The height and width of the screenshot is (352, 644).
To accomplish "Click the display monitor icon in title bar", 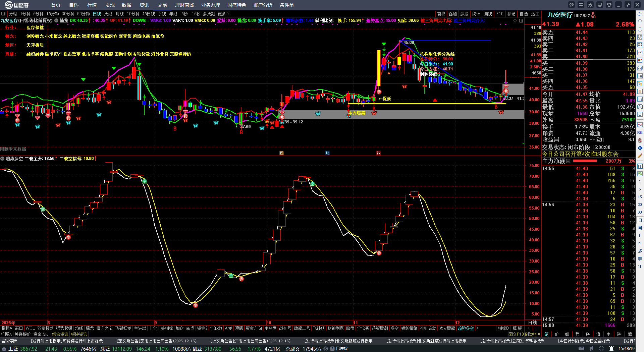I will 600,5.
